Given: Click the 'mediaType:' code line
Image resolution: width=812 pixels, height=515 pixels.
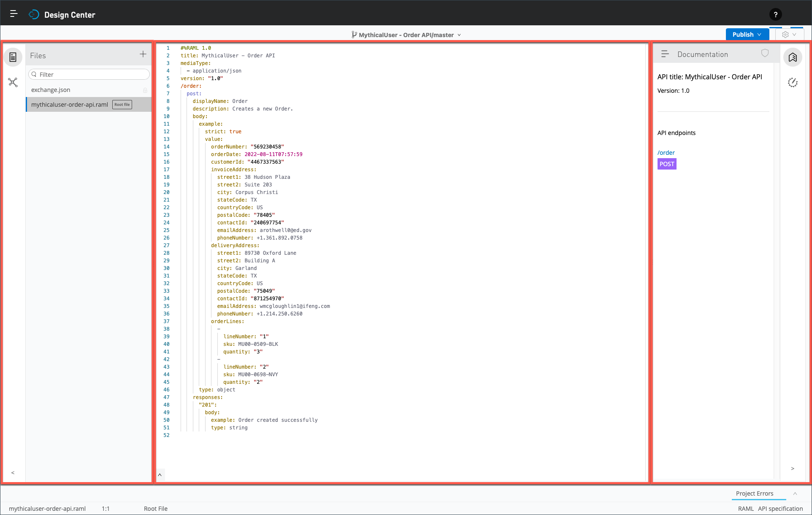Looking at the screenshot, I should [x=196, y=63].
